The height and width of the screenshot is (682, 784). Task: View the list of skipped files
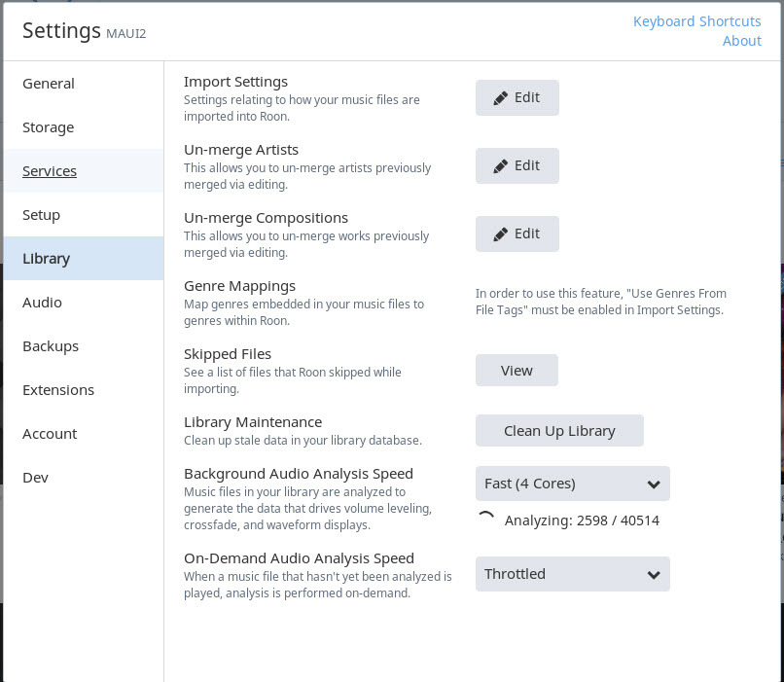click(517, 371)
